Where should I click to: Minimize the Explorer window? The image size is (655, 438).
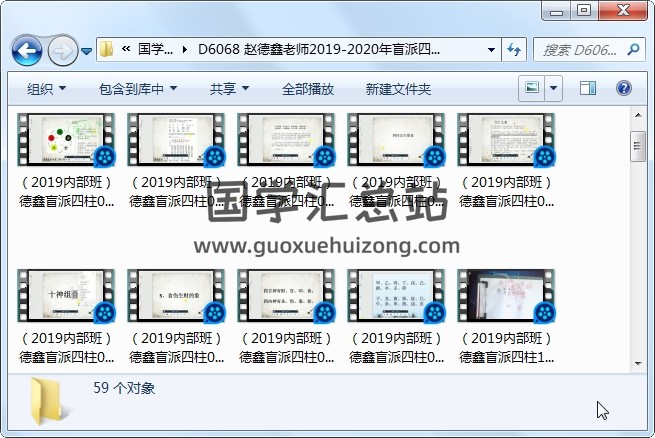pyautogui.click(x=556, y=10)
